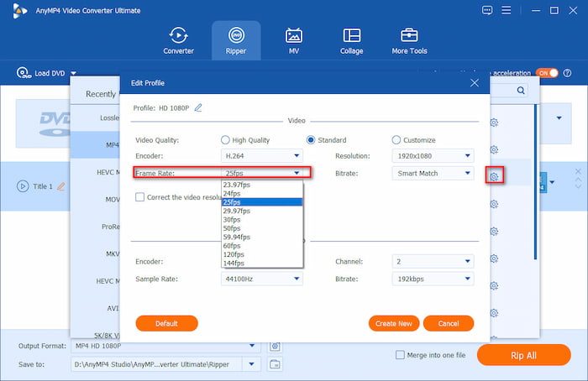Edit the HD 1080P profile name pencil
This screenshot has height=381, width=588.
point(198,108)
